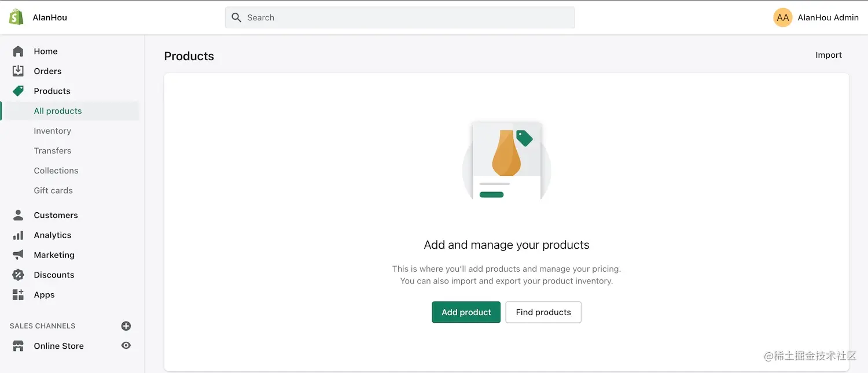Click the Add product button
Image resolution: width=868 pixels, height=373 pixels.
pos(466,312)
